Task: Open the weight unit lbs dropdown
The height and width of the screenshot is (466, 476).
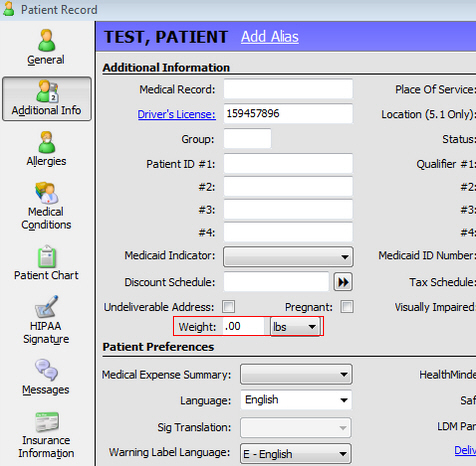Action: pyautogui.click(x=295, y=327)
